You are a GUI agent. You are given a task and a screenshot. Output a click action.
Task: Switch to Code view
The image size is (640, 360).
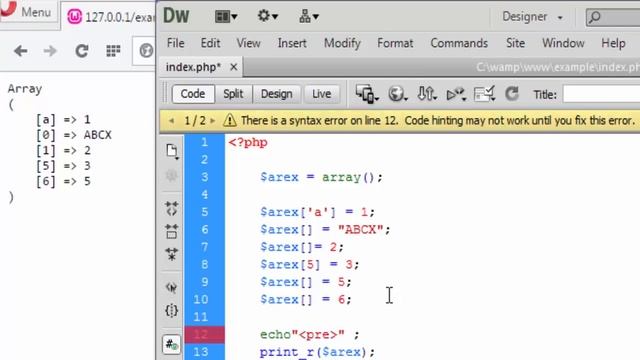tap(193, 94)
